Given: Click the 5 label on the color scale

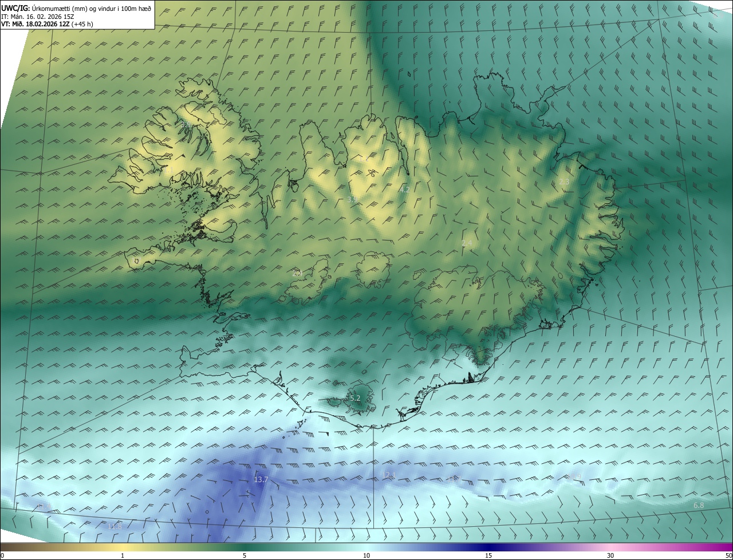Looking at the screenshot, I should coord(245,555).
